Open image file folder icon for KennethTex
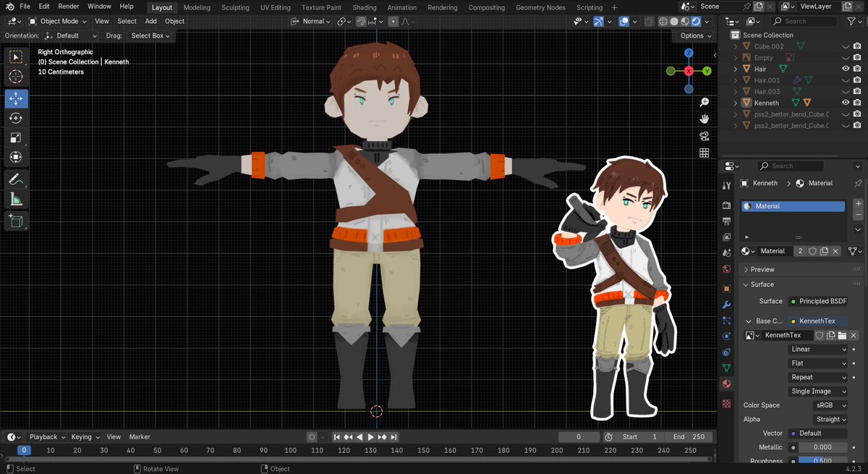 coord(842,335)
